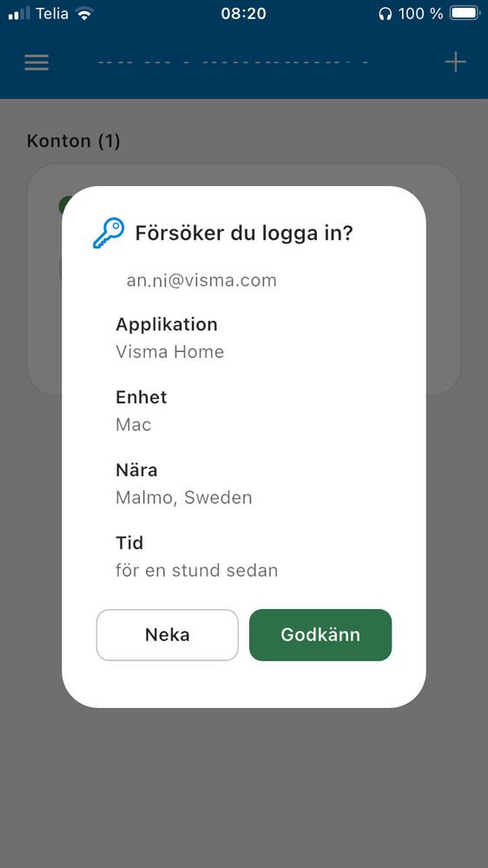Tap the 'för en stund sedan' time text
The image size is (488, 868).
click(196, 570)
